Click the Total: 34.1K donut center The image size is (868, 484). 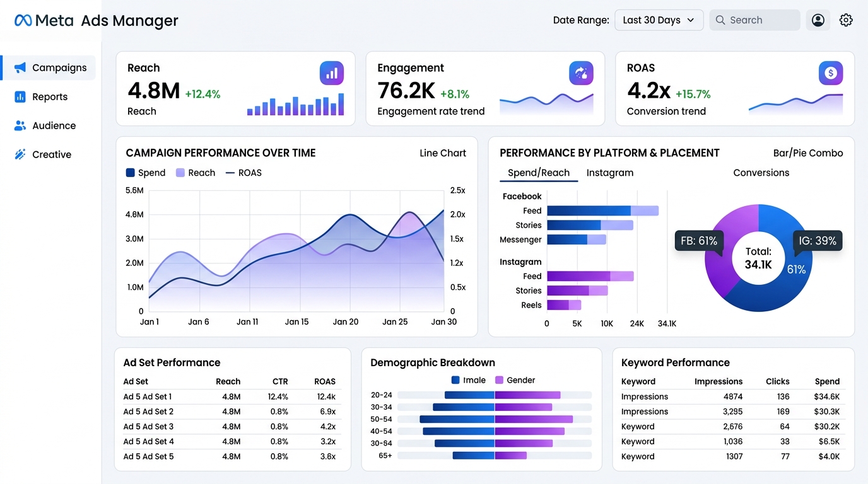758,258
